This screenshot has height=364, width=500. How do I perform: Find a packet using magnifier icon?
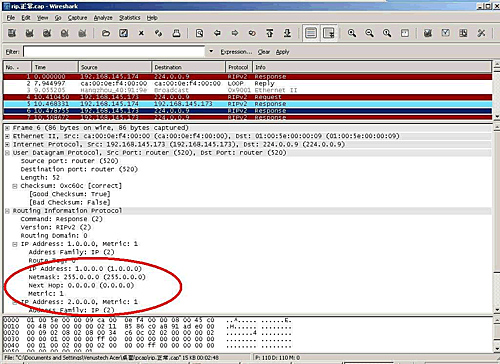click(199, 33)
